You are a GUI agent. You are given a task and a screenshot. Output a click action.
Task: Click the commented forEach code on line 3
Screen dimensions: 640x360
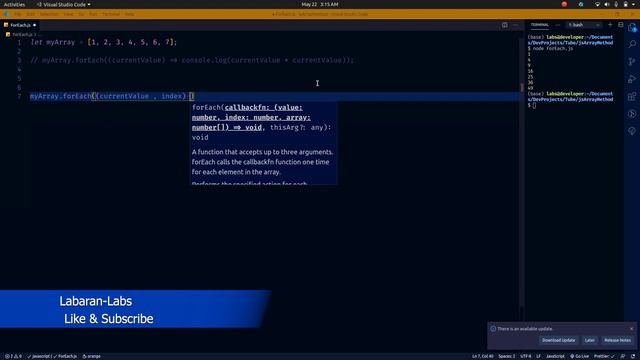click(192, 60)
